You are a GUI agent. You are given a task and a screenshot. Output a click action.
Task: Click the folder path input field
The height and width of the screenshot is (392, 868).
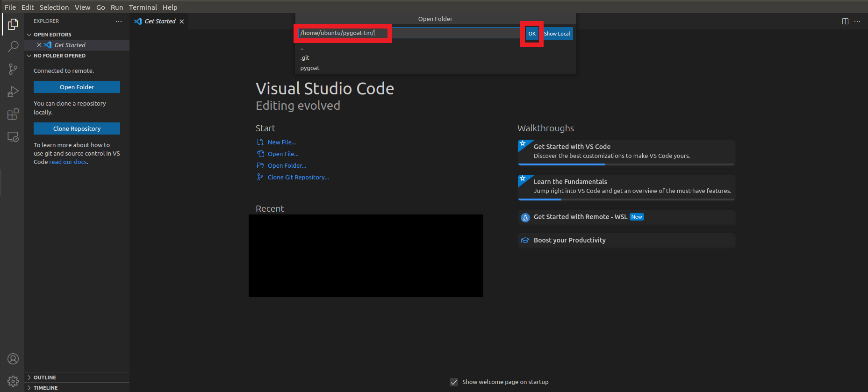tap(409, 33)
